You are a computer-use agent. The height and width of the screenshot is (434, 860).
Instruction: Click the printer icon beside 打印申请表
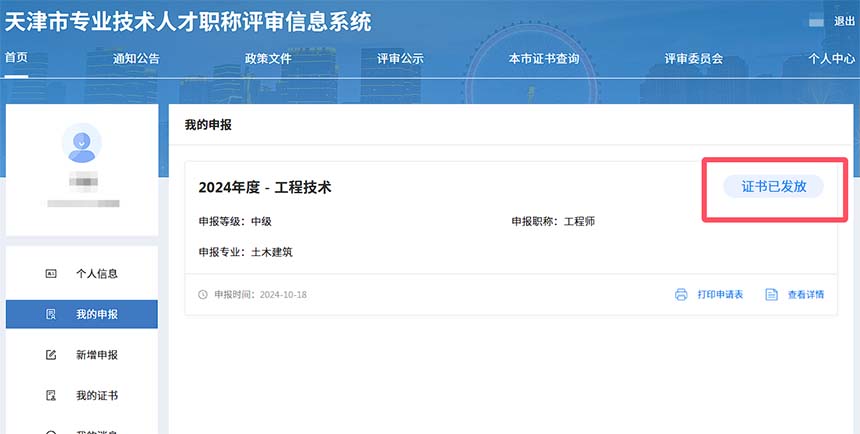[681, 295]
